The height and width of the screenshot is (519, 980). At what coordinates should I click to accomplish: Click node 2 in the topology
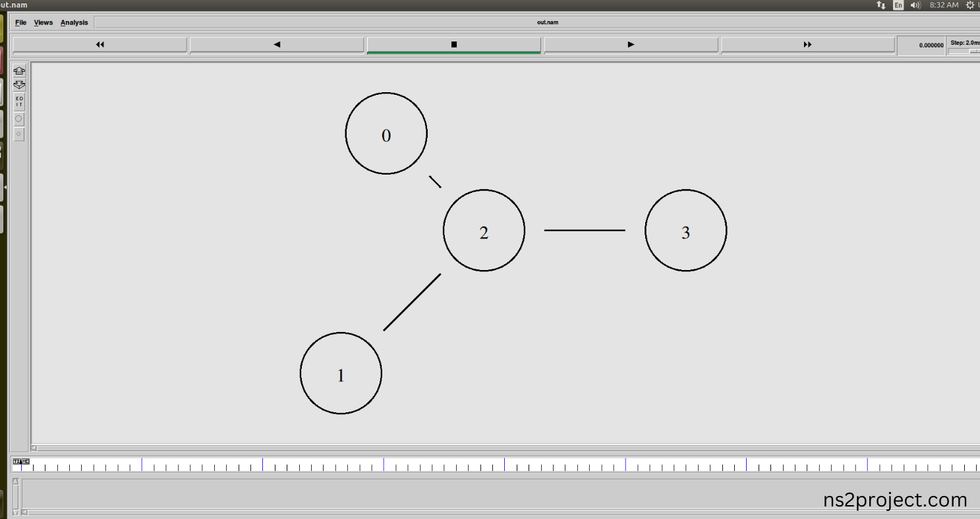tap(484, 231)
